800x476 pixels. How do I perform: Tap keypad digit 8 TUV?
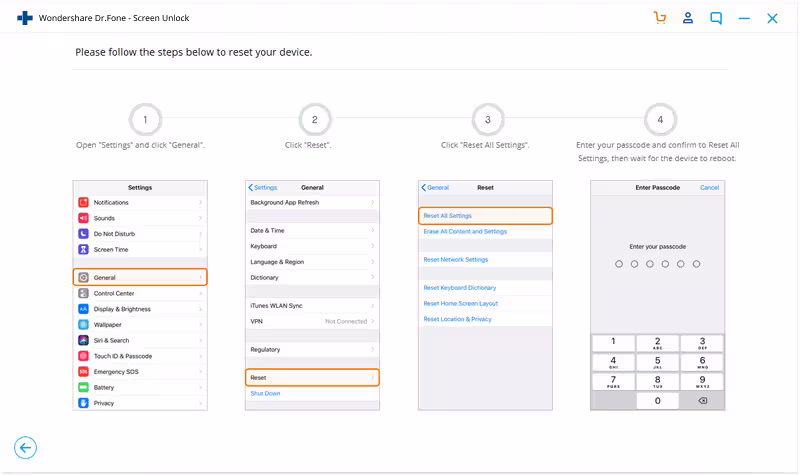click(x=658, y=382)
